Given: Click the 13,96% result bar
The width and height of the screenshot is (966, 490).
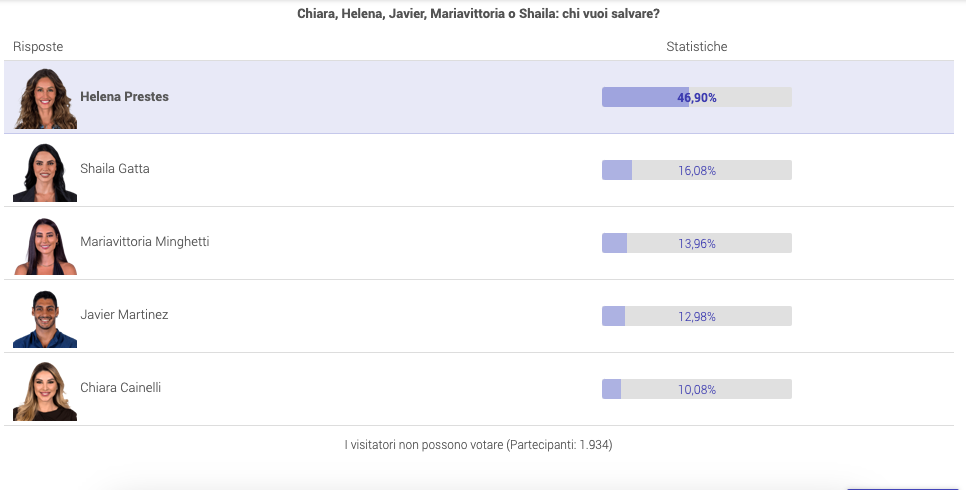Looking at the screenshot, I should click(697, 243).
